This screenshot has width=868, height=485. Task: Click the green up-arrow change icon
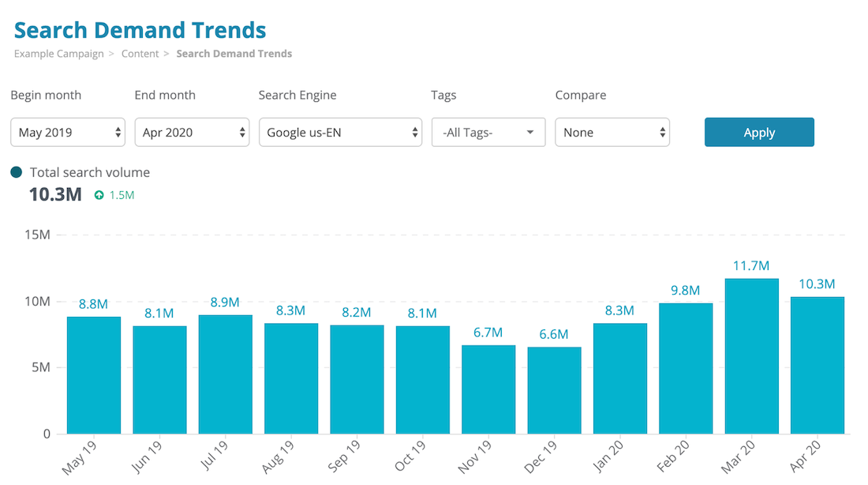(99, 195)
